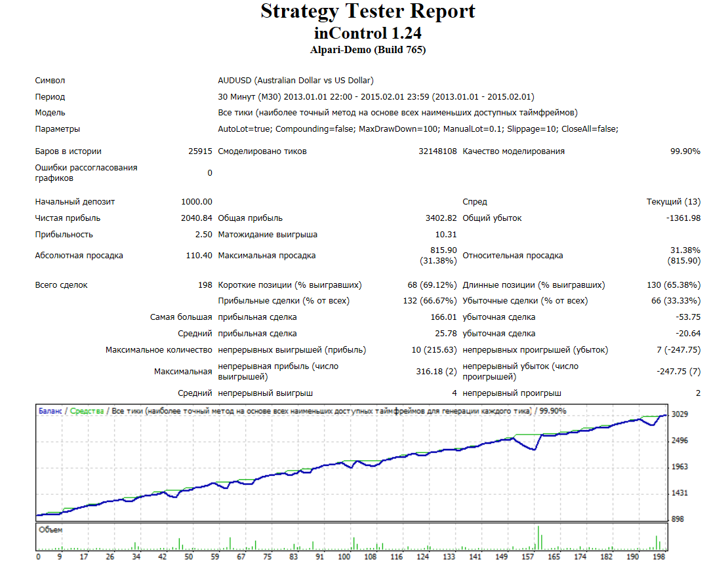
Task: Click the 'Объем' label in the volume chart
Action: [x=51, y=530]
